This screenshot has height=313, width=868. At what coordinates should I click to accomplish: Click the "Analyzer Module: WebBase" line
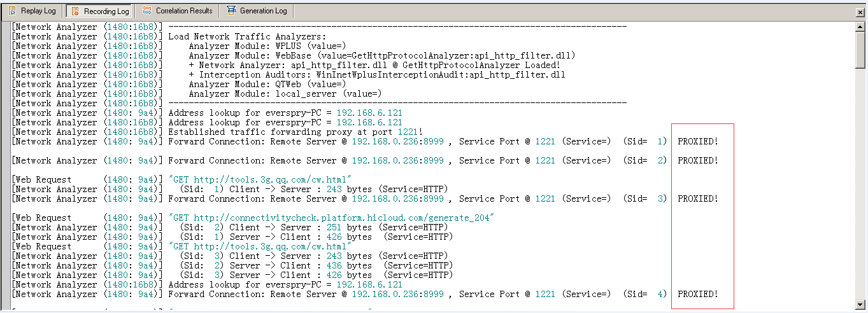(x=382, y=55)
